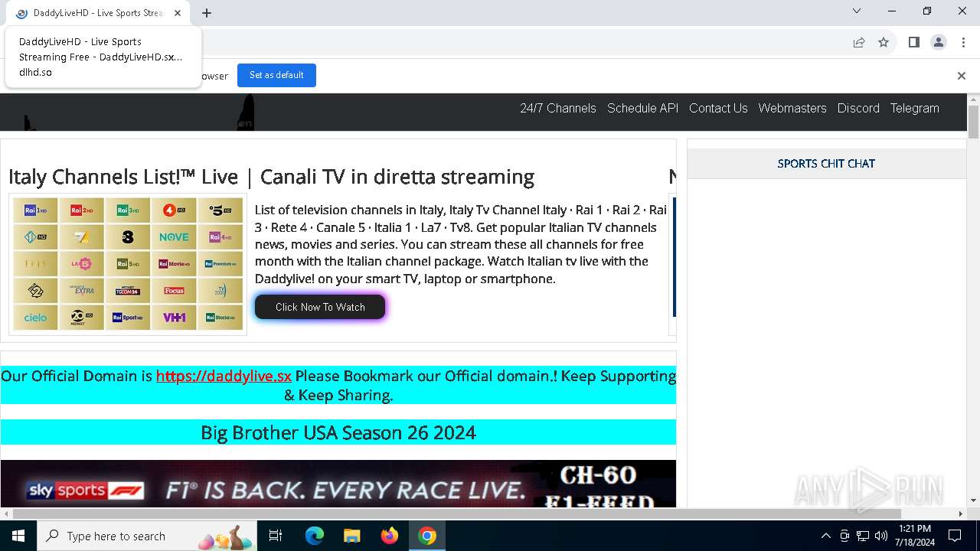Open a new browser tab with plus icon

207,13
